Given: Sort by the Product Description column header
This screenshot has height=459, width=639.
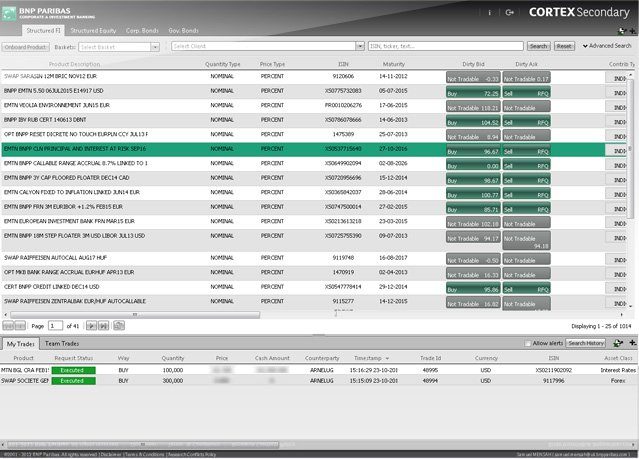Looking at the screenshot, I should [x=74, y=64].
